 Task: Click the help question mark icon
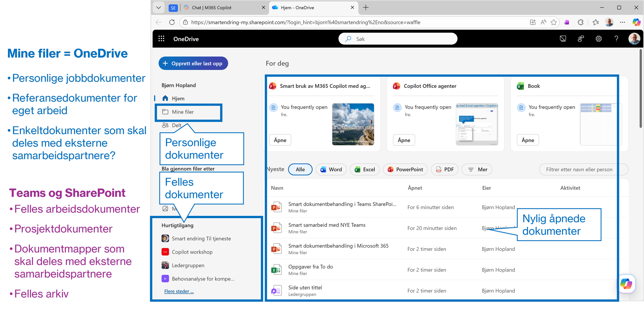pos(616,39)
